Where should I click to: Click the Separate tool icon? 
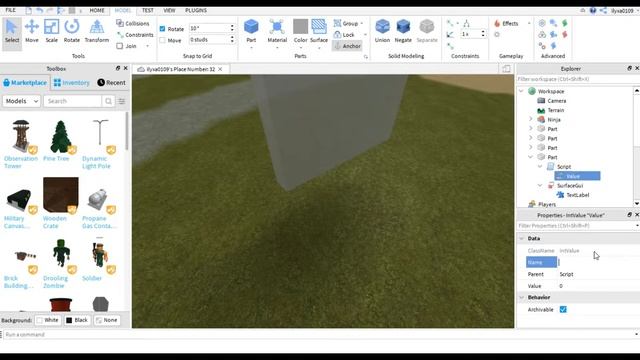427,27
